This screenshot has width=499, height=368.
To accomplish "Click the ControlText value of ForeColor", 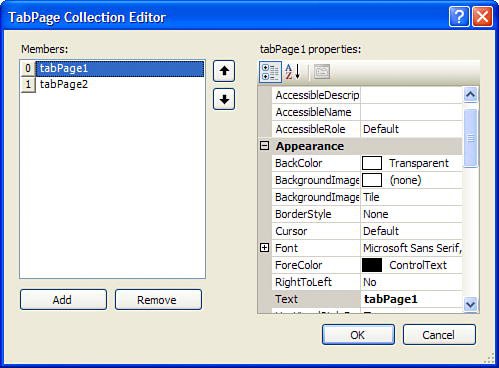I will tap(418, 265).
